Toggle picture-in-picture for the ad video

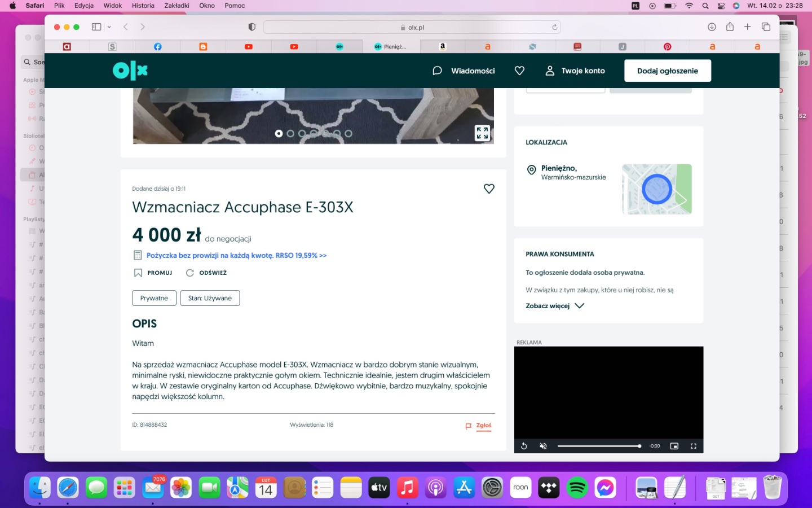(x=674, y=446)
